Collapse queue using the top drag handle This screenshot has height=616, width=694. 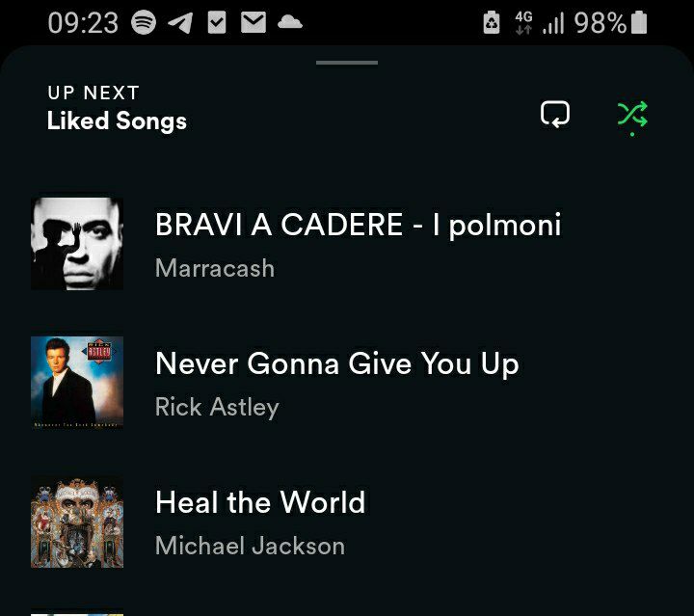(347, 63)
